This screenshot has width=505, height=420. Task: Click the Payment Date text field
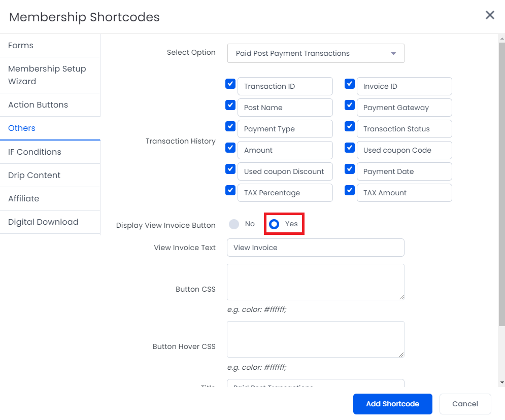pyautogui.click(x=404, y=171)
